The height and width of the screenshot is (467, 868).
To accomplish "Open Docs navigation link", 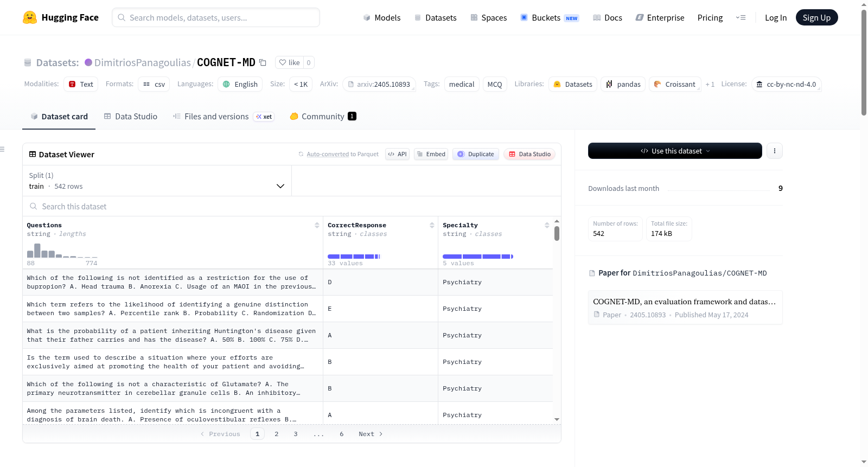I will click(x=607, y=17).
